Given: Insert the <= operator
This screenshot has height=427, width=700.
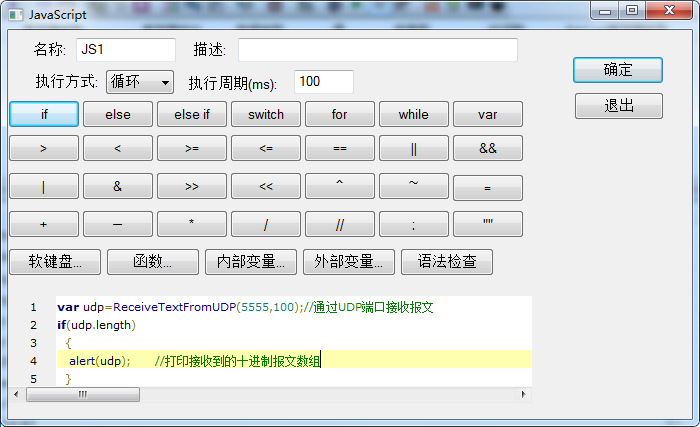Looking at the screenshot, I should pos(266,148).
